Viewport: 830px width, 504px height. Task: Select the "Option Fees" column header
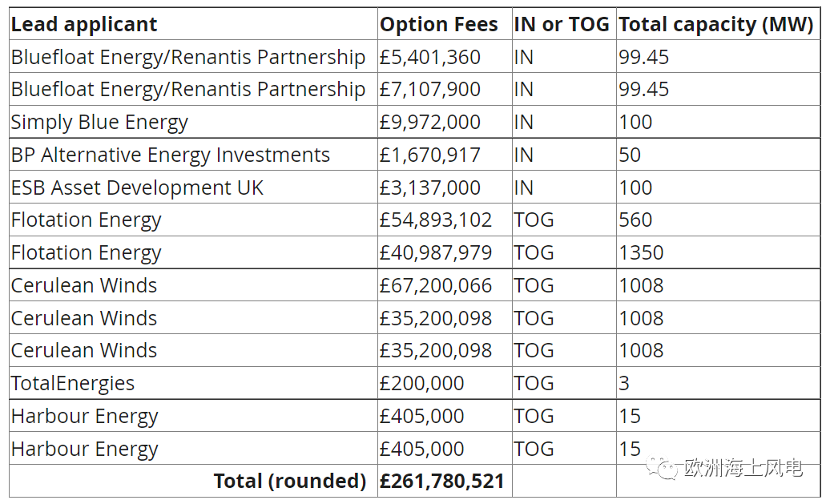439,25
